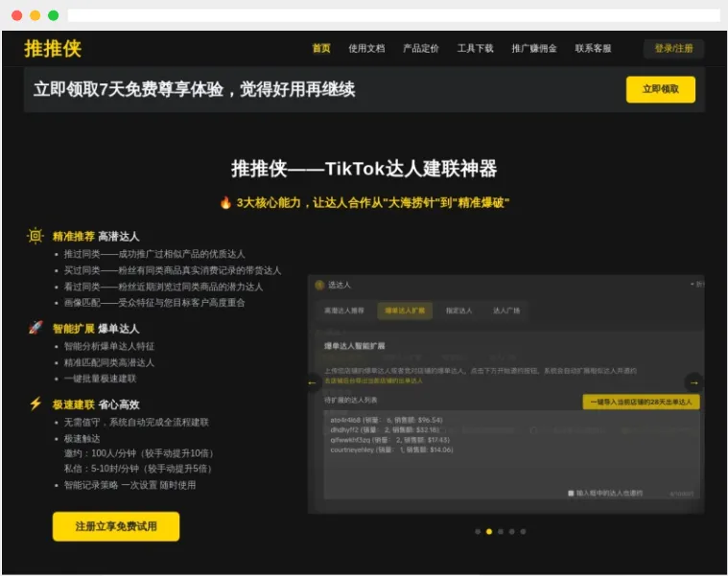Click the 极速建联 省心高效 heading

(x=96, y=404)
